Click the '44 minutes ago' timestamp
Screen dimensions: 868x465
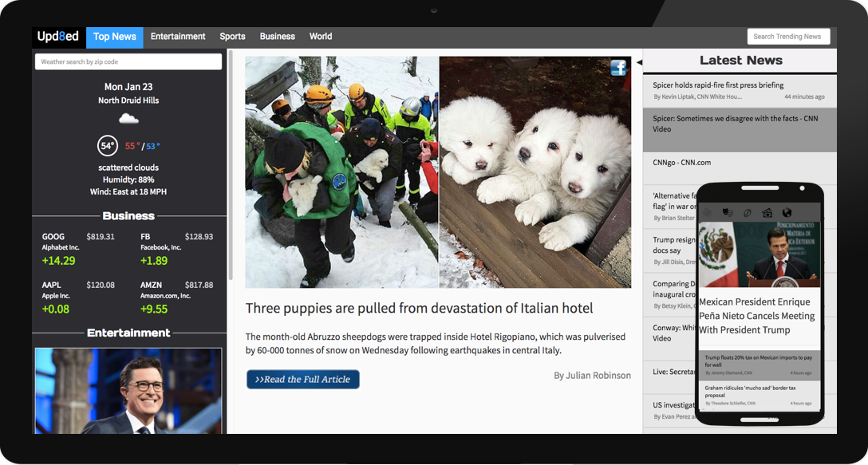[x=804, y=97]
